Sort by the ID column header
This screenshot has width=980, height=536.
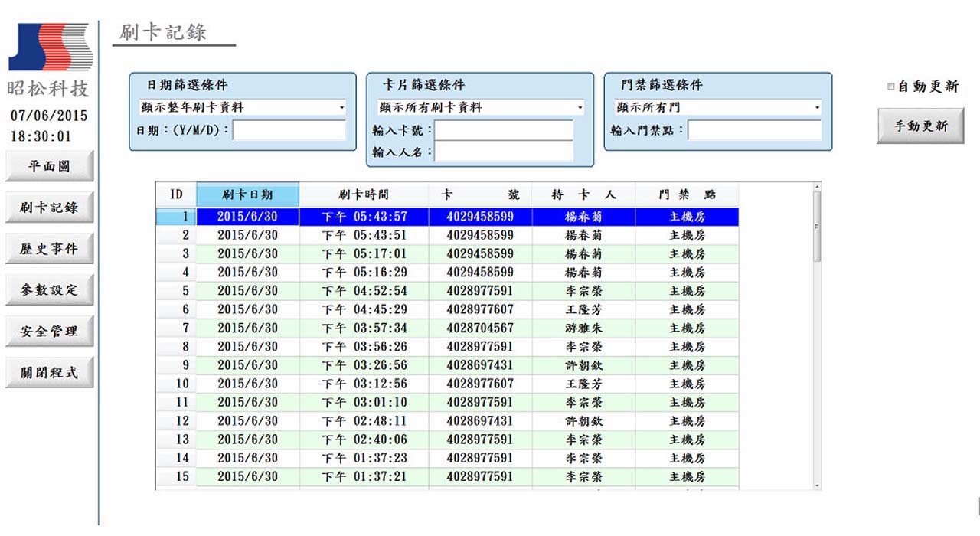click(x=176, y=195)
